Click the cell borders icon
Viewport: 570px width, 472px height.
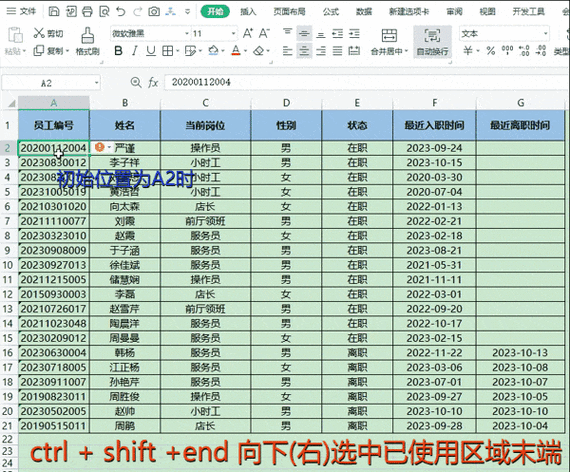point(167,51)
